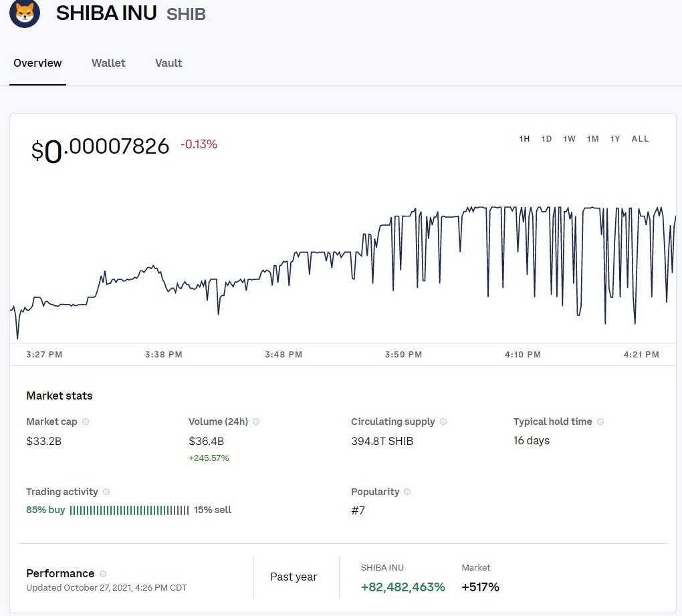682x616 pixels.
Task: Open the Typical hold time info icon
Action: (x=600, y=422)
